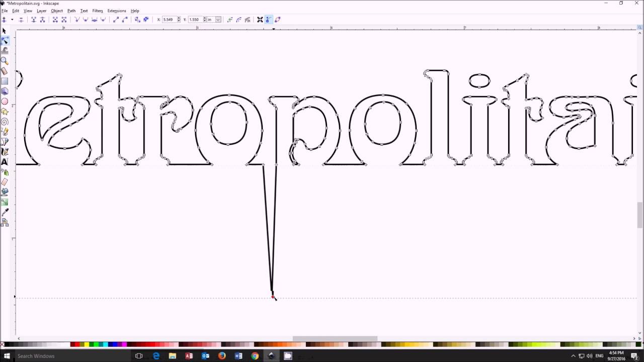Image resolution: width=644 pixels, height=362 pixels.
Task: Toggle show transformation handles for nodes
Action: point(260,20)
